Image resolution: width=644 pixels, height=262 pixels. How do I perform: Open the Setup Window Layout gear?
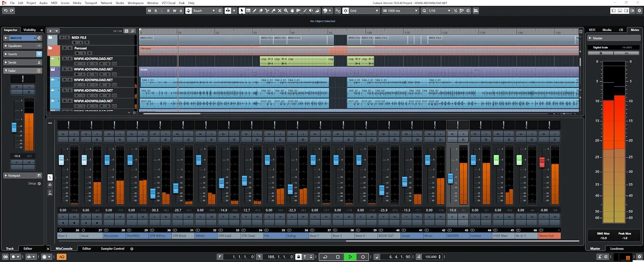632,10
